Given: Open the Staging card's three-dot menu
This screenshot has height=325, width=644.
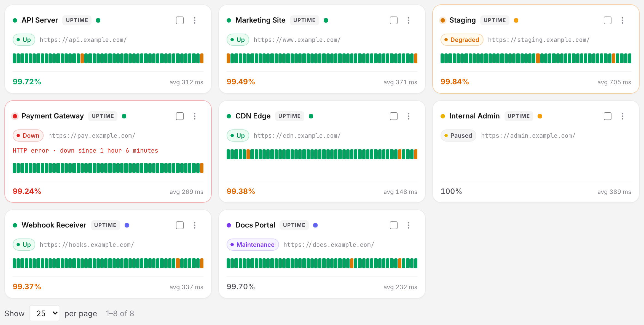Looking at the screenshot, I should pyautogui.click(x=622, y=20).
